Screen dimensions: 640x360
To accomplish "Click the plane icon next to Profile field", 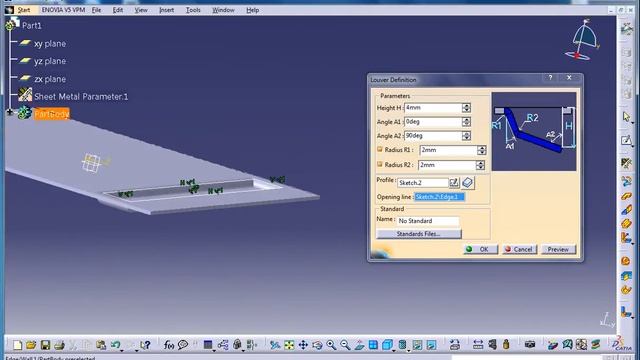I will click(x=468, y=182).
